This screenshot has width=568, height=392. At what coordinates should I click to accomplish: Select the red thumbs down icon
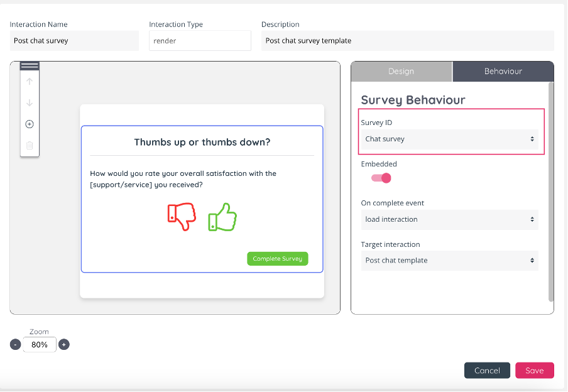click(x=182, y=216)
